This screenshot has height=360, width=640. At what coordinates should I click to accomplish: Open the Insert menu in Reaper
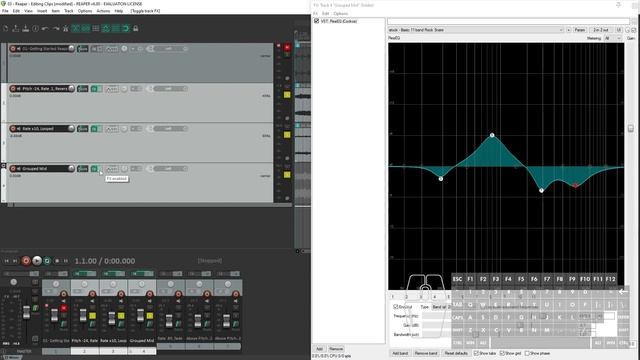point(42,11)
